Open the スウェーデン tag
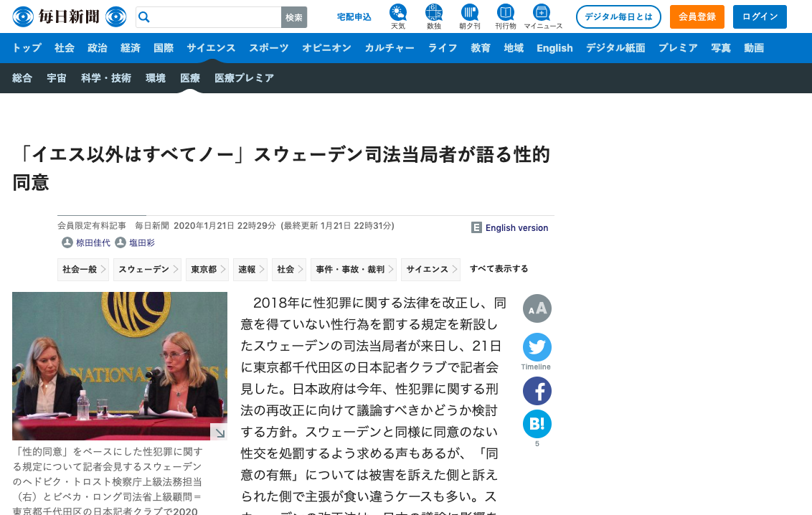Viewport: 812px width, 515px height. click(x=143, y=270)
